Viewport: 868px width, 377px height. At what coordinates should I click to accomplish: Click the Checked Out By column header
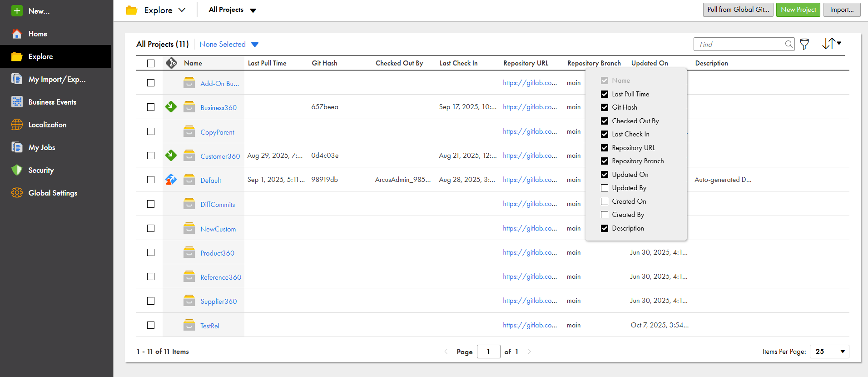(x=399, y=63)
